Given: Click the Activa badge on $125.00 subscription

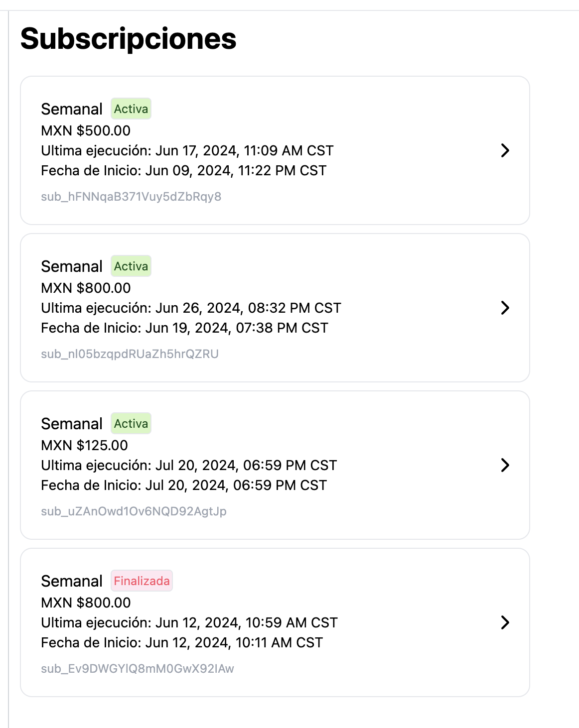Looking at the screenshot, I should click(131, 424).
